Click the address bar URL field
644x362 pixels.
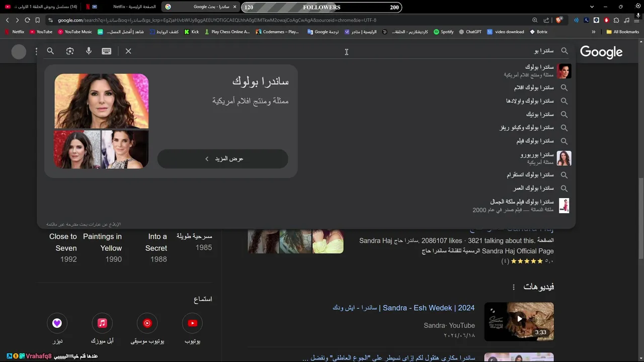click(x=292, y=20)
